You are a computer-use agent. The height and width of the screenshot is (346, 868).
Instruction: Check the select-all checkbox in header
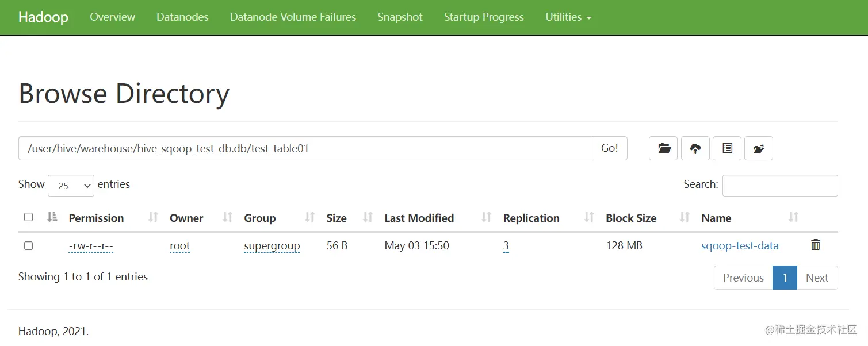pyautogui.click(x=28, y=217)
